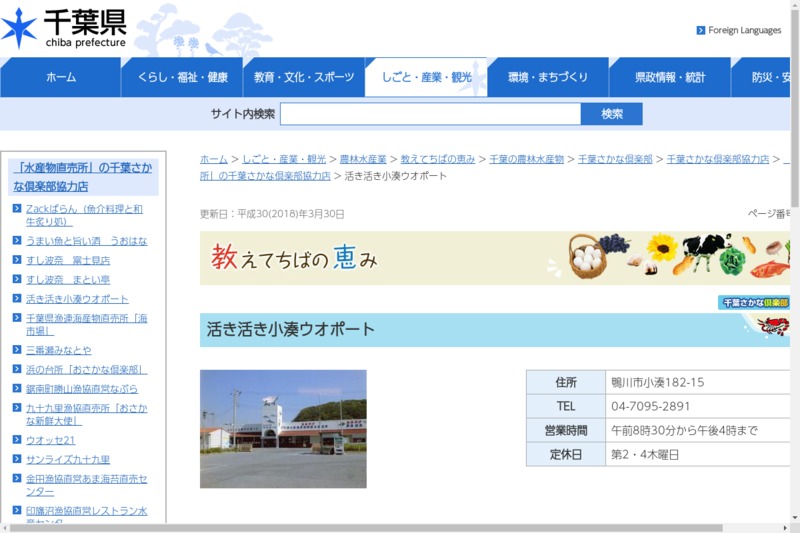The image size is (800, 533).
Task: Click arrow icon beside すし波奈 富士見店
Action: (17, 260)
